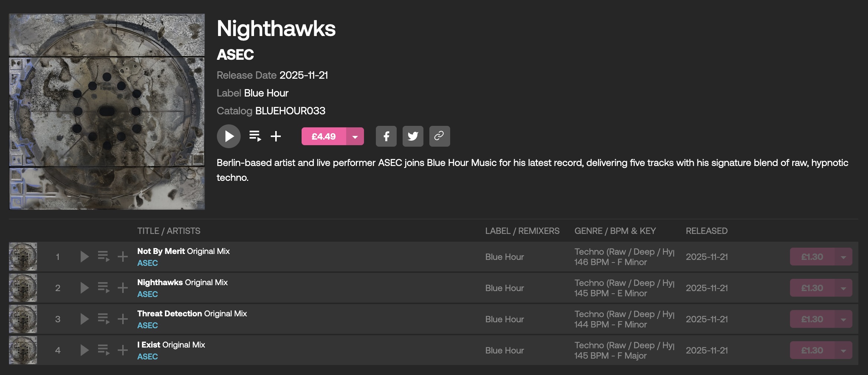The width and height of the screenshot is (868, 375).
Task: Buy Nighthawks track for £1.30
Action: click(x=812, y=288)
